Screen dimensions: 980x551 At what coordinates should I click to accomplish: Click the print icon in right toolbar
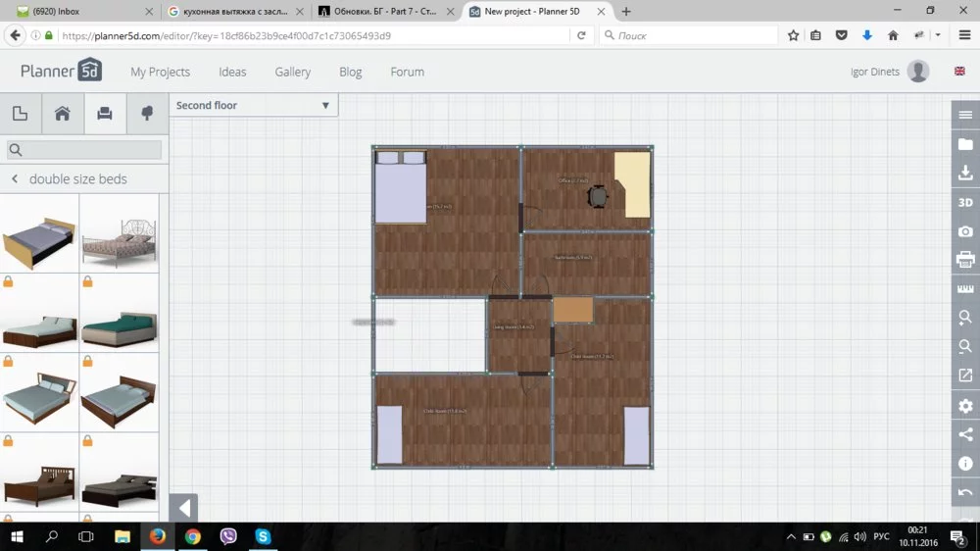pyautogui.click(x=965, y=260)
